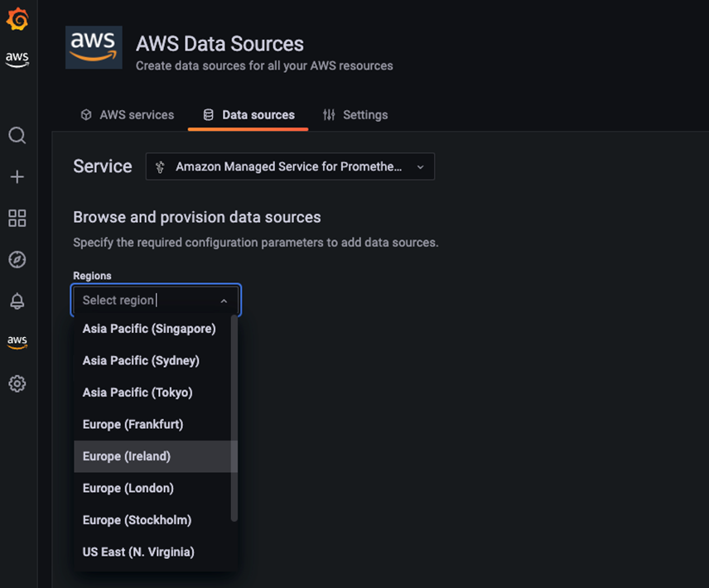
Task: Collapse Regions dropdown with chevron
Action: pyautogui.click(x=224, y=301)
